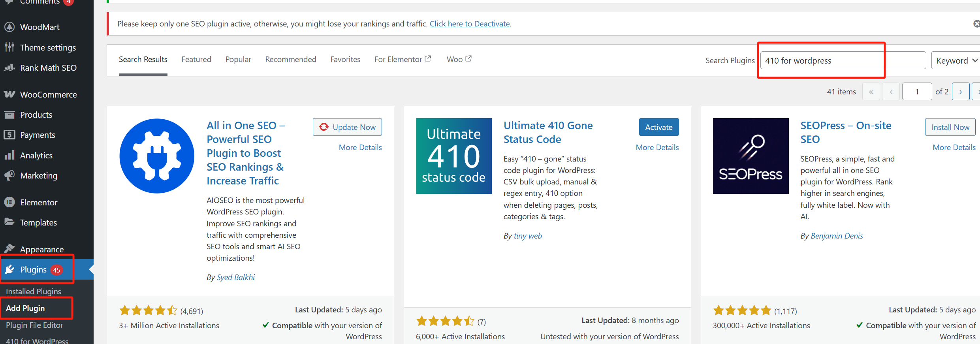Switch to the Featured tab

[x=196, y=59]
